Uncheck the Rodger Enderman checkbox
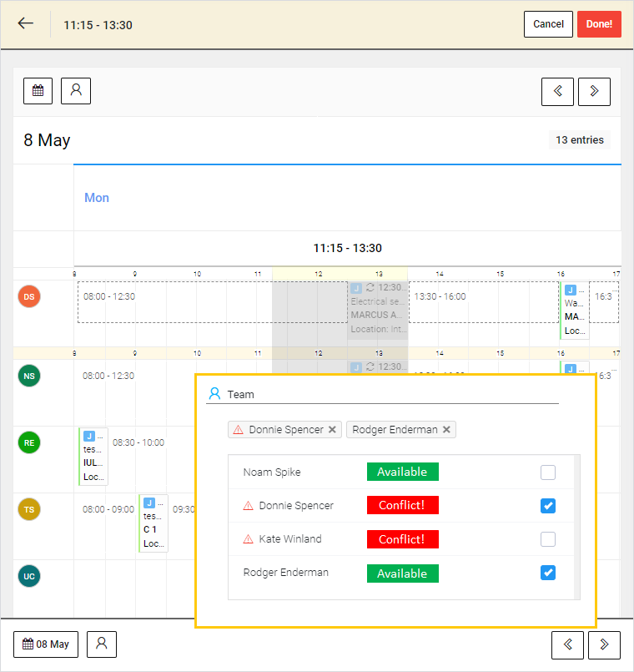This screenshot has width=634, height=672. click(547, 573)
